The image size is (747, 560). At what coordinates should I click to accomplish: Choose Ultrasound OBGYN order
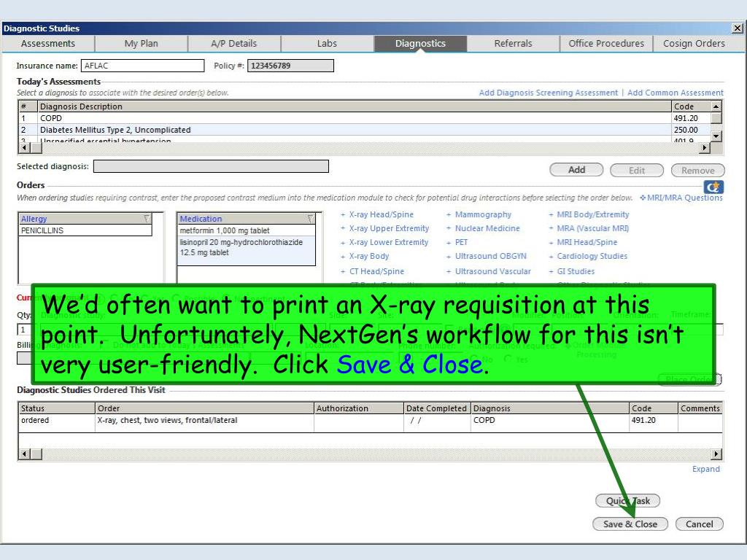click(490, 256)
